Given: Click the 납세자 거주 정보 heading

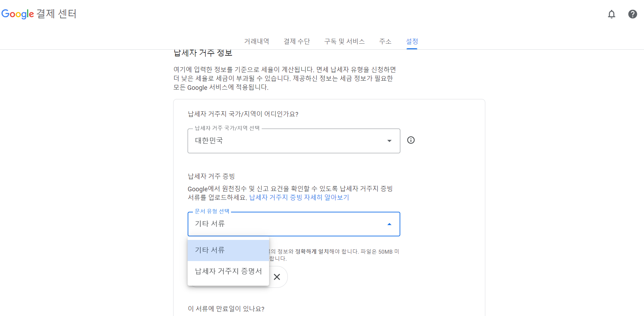Looking at the screenshot, I should point(203,53).
